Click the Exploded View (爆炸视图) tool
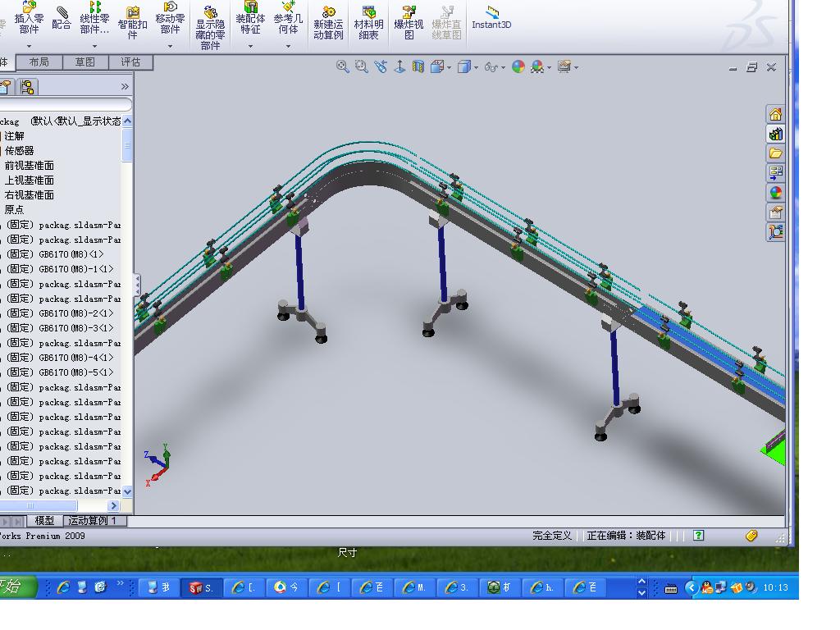Screen dimensions: 840x630 (409, 22)
